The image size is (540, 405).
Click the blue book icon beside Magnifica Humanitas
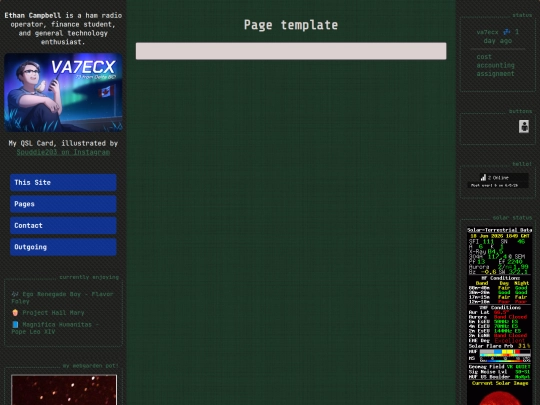pos(15,324)
